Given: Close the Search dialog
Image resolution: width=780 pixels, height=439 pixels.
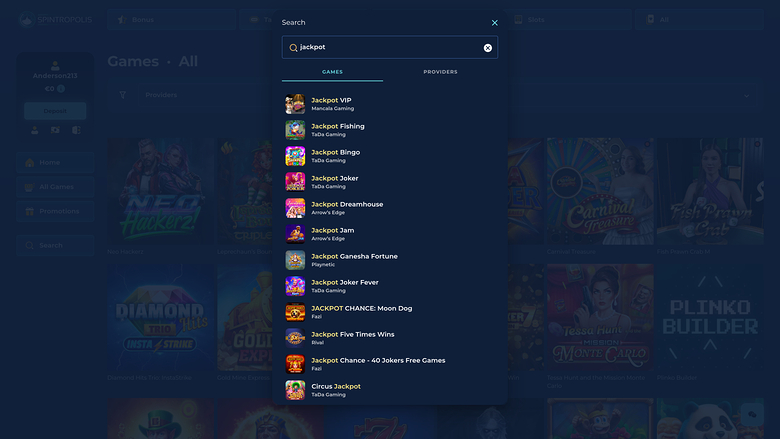Looking at the screenshot, I should click(x=494, y=23).
